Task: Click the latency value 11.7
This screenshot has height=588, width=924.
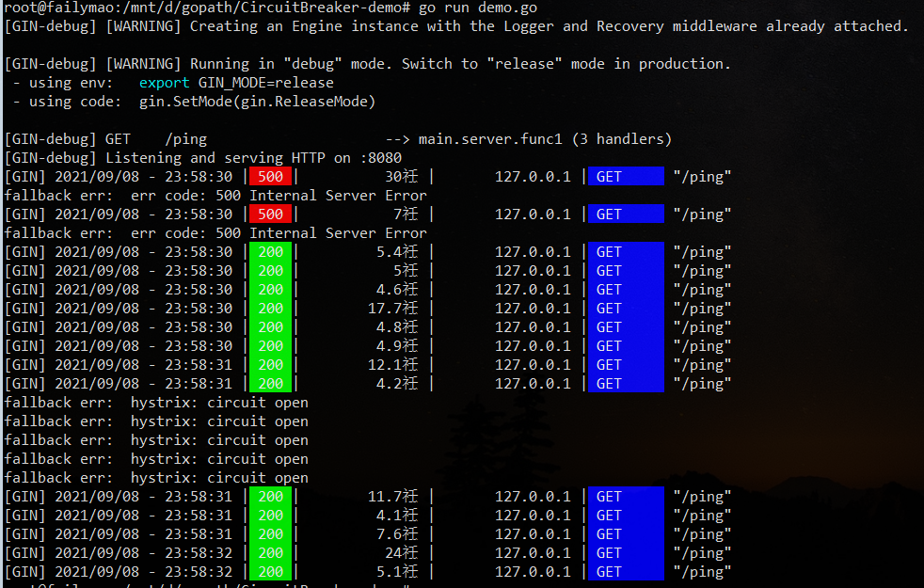Action: click(393, 497)
